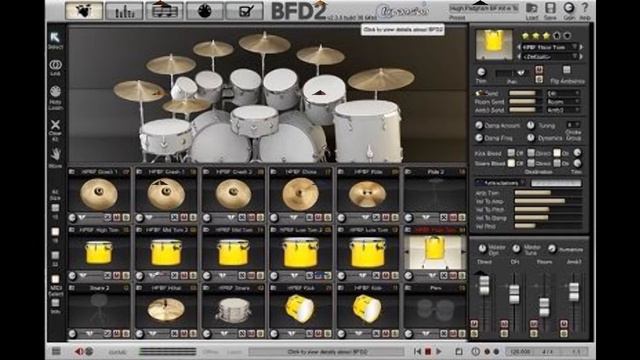Open Help with the question mark icon
This screenshot has width=640, height=360.
pyautogui.click(x=584, y=8)
